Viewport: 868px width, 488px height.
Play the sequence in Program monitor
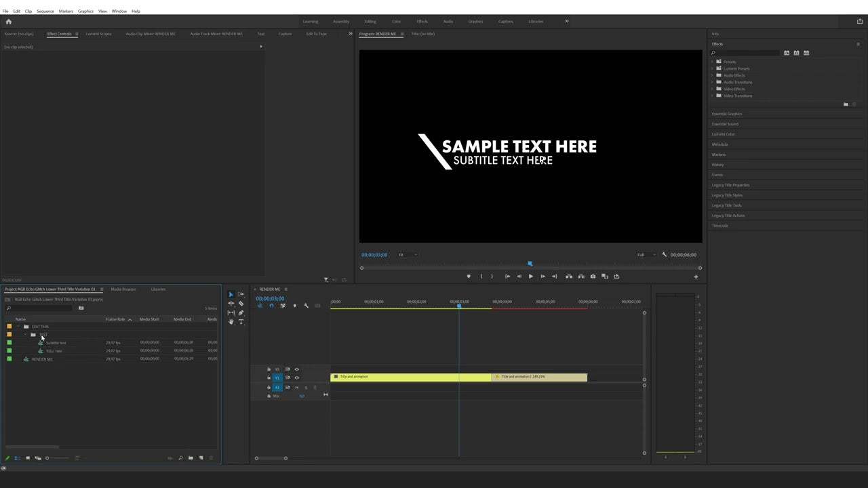click(530, 277)
